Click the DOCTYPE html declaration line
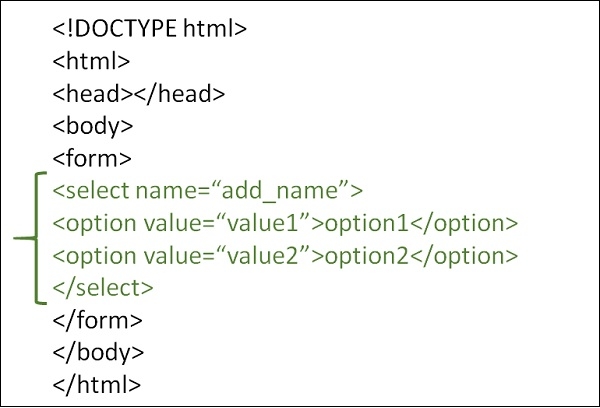600x408 pixels. [150, 28]
